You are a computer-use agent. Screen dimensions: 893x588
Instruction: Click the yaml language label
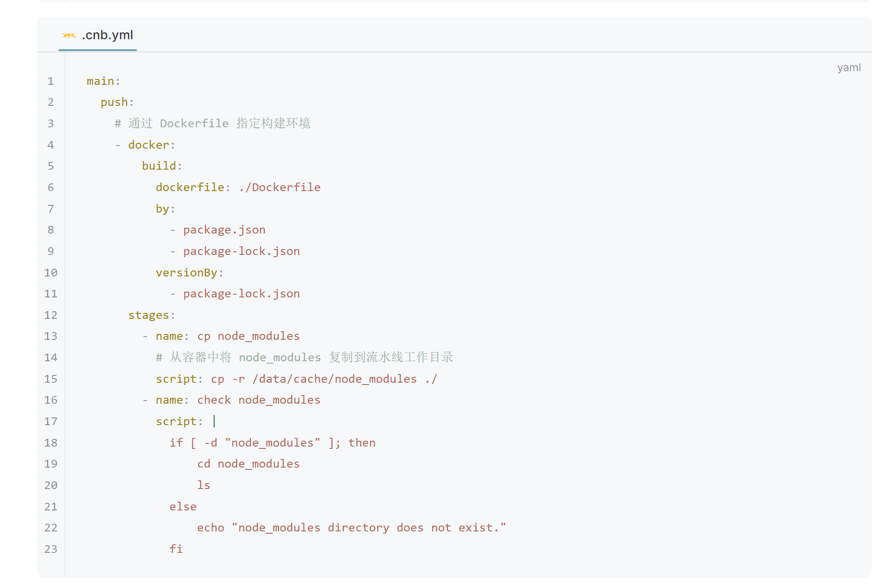tap(848, 68)
